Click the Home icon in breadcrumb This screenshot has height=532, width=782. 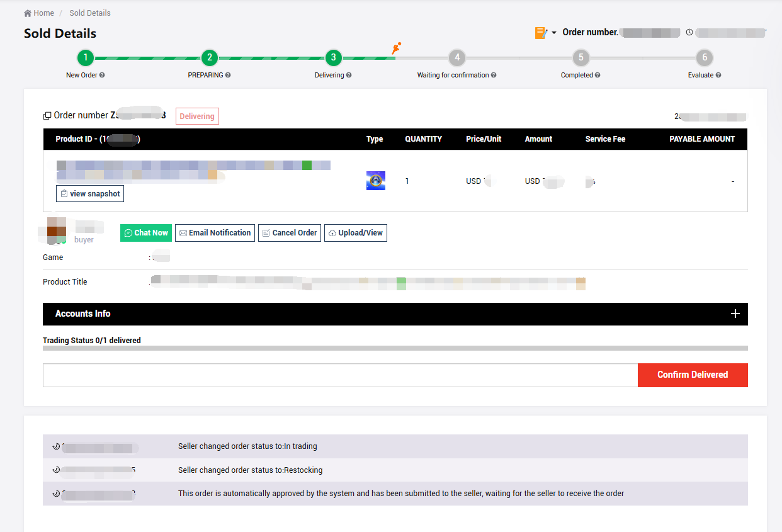click(x=28, y=13)
